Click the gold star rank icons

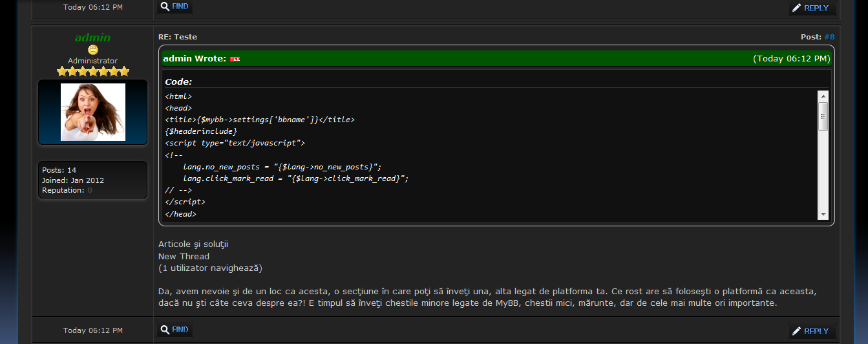click(x=93, y=71)
